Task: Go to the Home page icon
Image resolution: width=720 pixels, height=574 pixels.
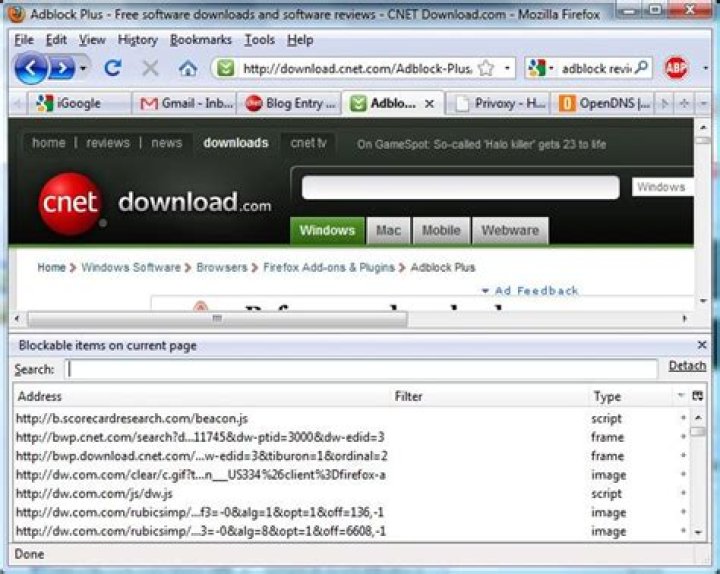Action: click(188, 69)
